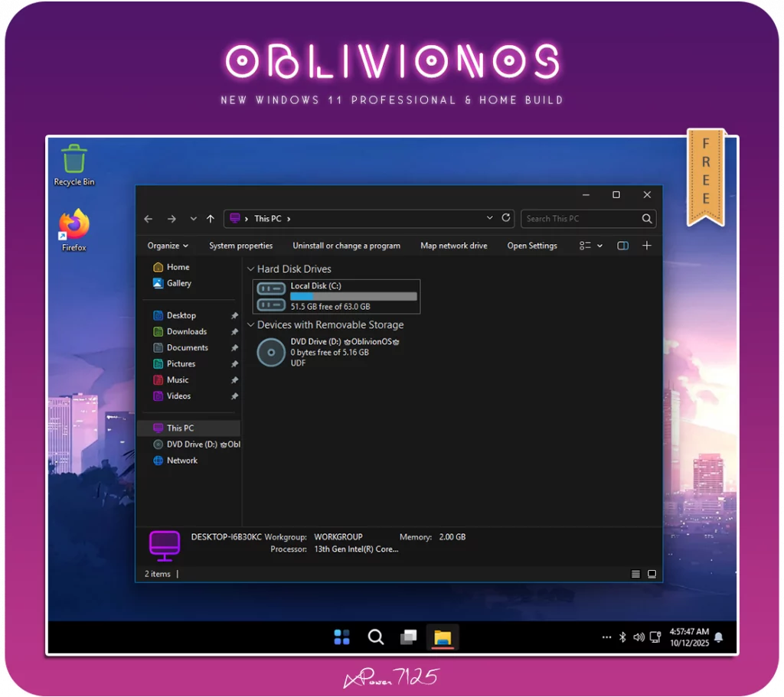Collapse Devices with Removable Storage section
The width and height of the screenshot is (784, 697).
click(250, 324)
